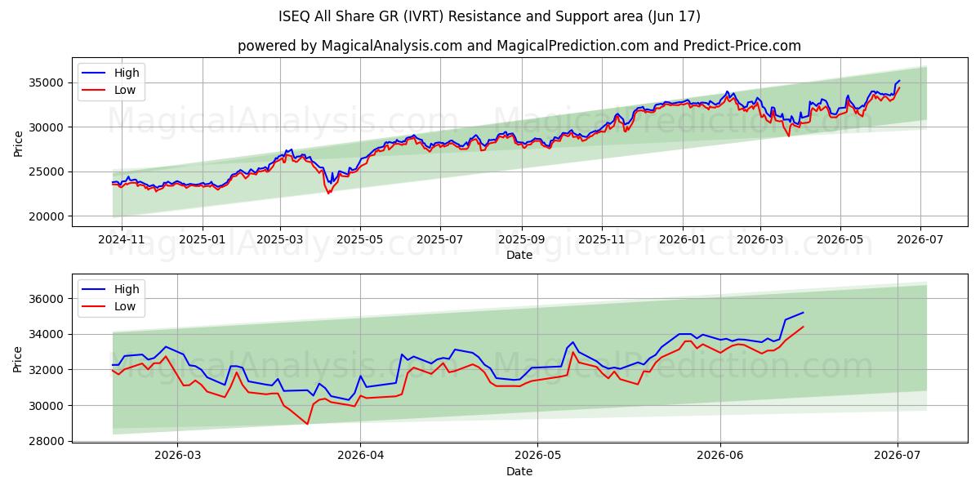The height and width of the screenshot is (490, 980).
Task: Click the '36000' price tick on bottom chart
Action: [47, 299]
